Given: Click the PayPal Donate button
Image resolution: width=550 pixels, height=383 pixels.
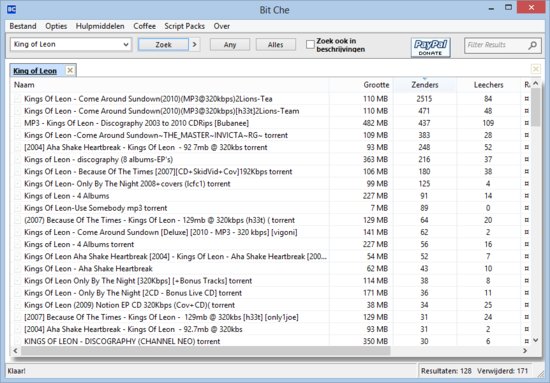Looking at the screenshot, I should pos(430,47).
